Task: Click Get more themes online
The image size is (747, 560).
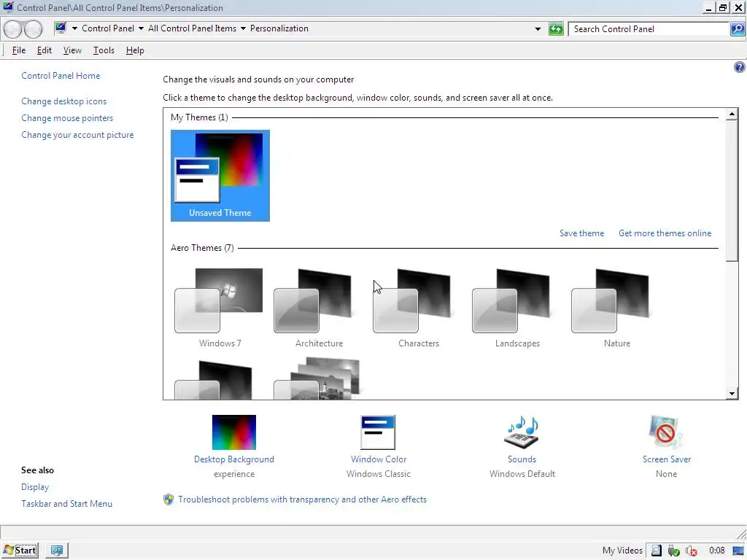Action: [665, 233]
